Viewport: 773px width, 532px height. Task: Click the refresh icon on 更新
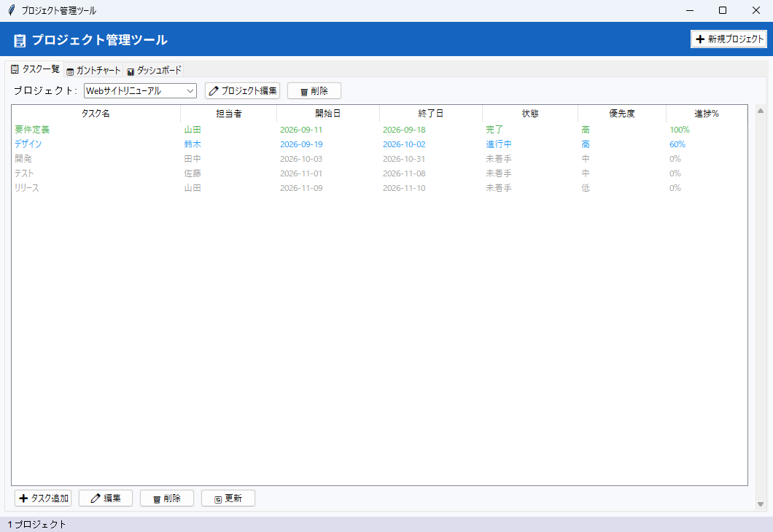coord(218,499)
